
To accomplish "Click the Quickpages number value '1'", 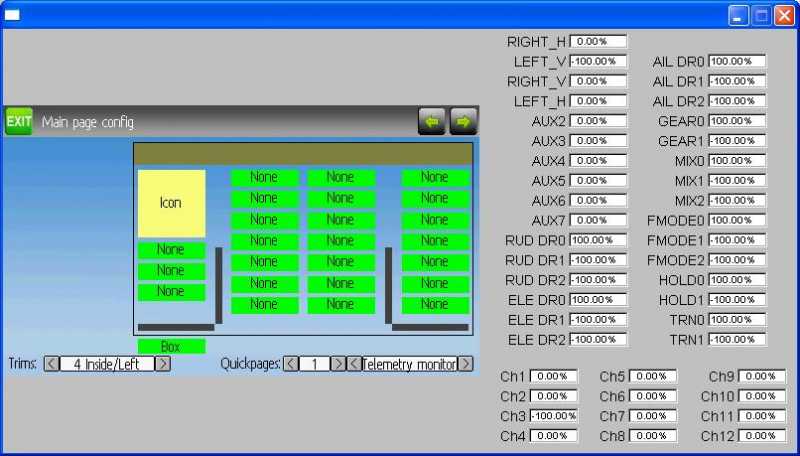I will [x=314, y=364].
